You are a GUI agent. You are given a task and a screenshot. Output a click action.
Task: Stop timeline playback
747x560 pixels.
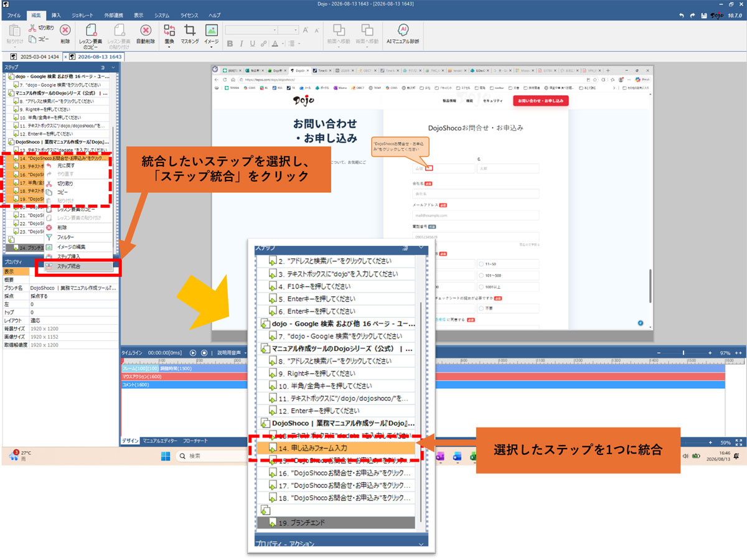[204, 352]
